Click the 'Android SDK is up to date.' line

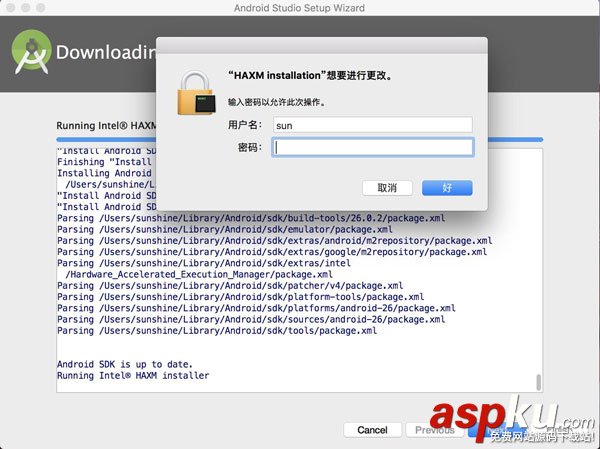tap(125, 364)
